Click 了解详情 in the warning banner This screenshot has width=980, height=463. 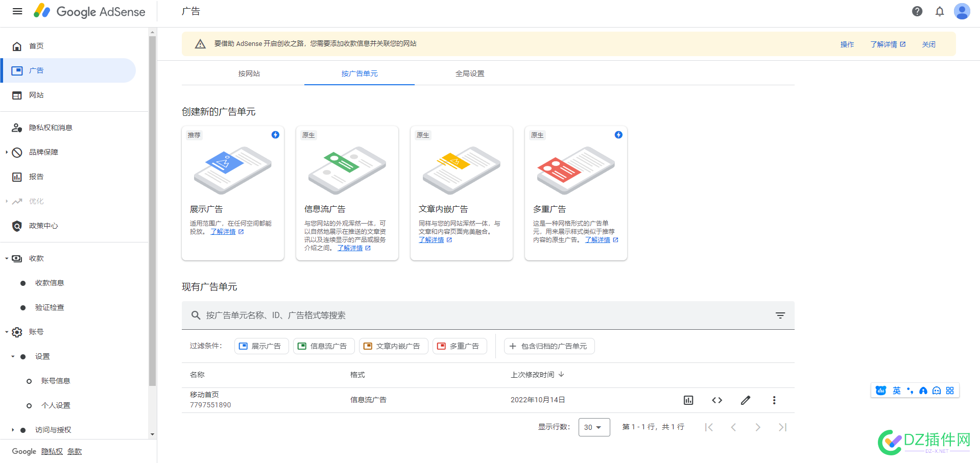888,44
